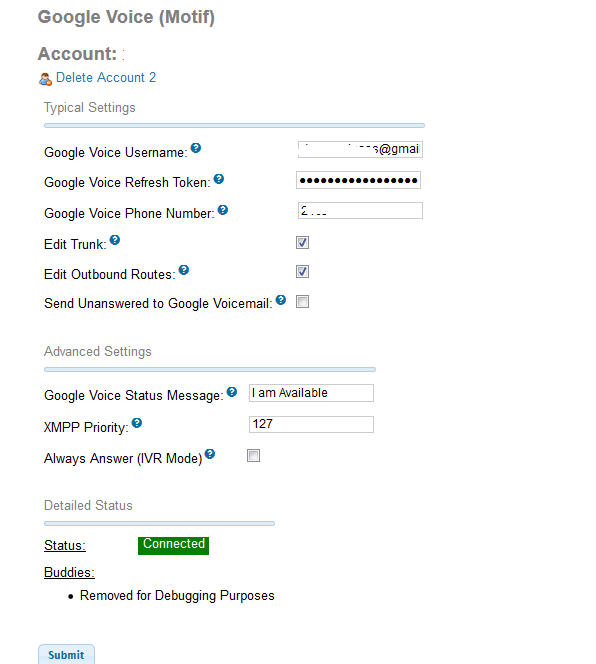
Task: Open help for Send Unanswered to Voicemail
Action: click(281, 300)
